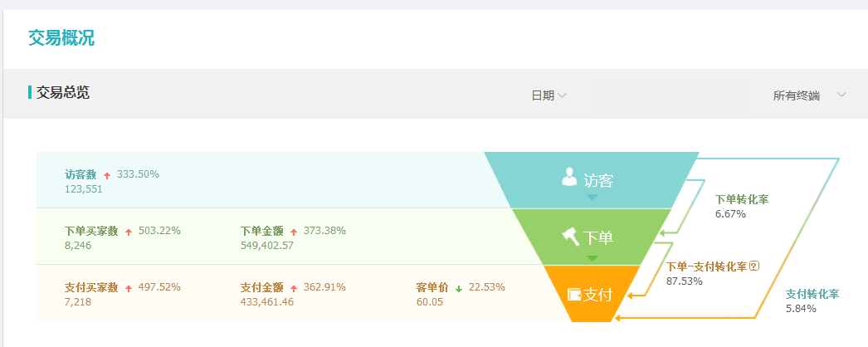
Task: Select the 交易总览 section heading
Action: pyautogui.click(x=62, y=92)
